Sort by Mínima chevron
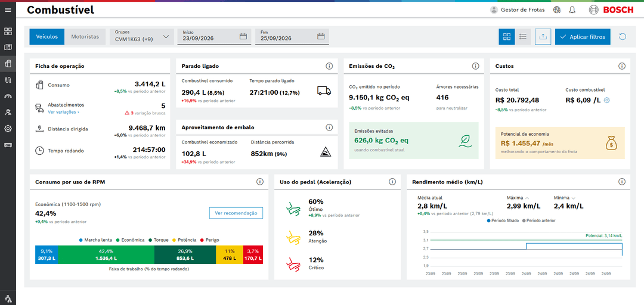This screenshot has width=644, height=305. (x=574, y=197)
